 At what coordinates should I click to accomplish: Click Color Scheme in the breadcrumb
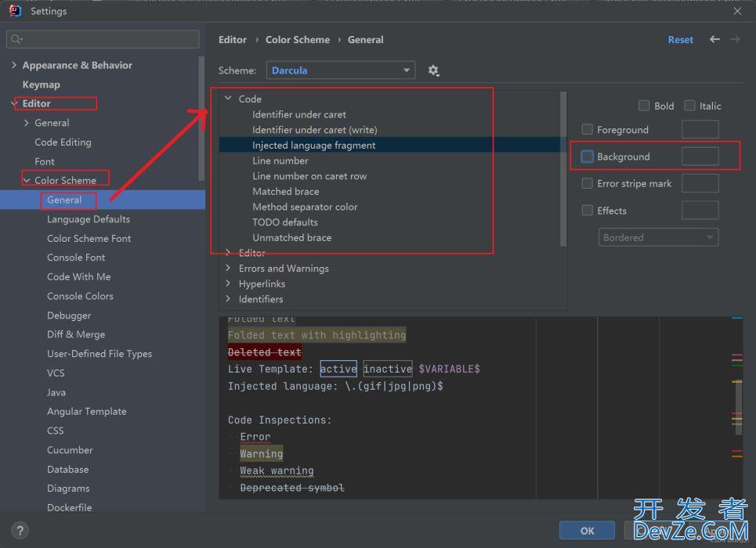click(298, 39)
